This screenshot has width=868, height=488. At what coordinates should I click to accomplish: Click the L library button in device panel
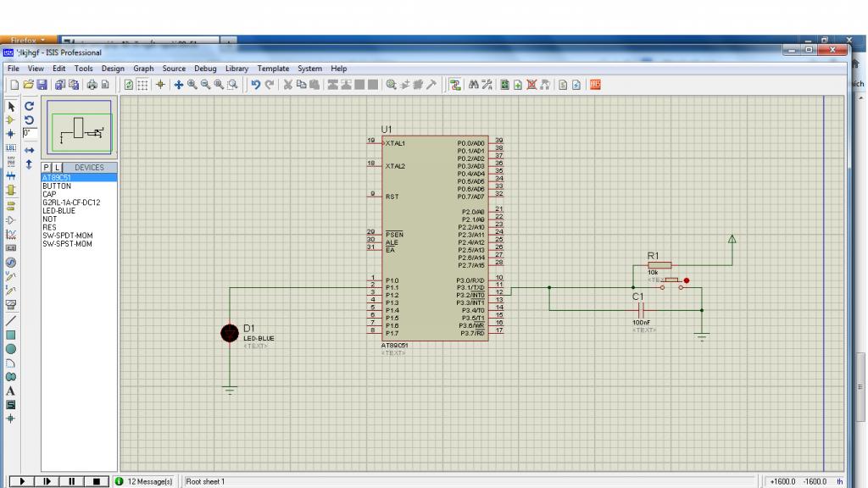click(57, 168)
